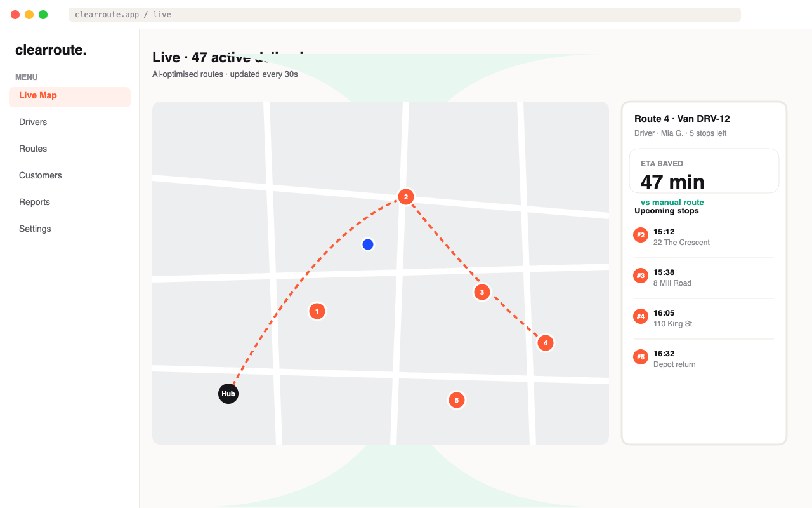
Task: Click the Depot return label
Action: click(x=674, y=364)
